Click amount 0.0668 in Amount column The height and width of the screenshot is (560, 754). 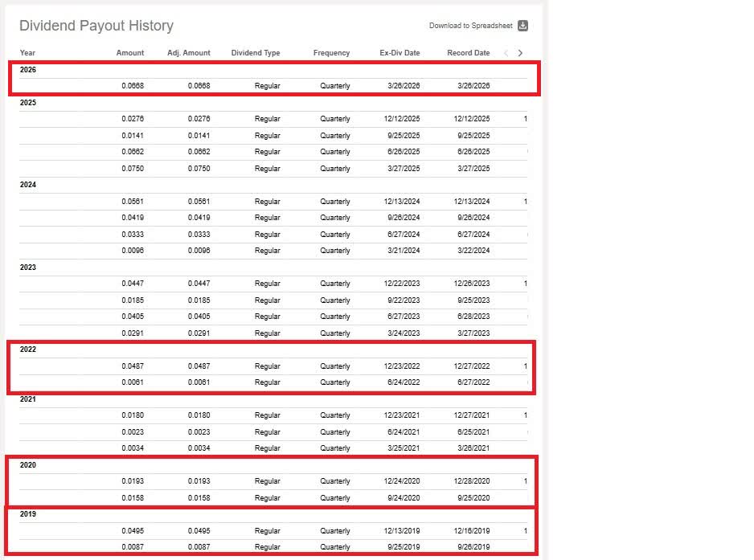tap(133, 85)
